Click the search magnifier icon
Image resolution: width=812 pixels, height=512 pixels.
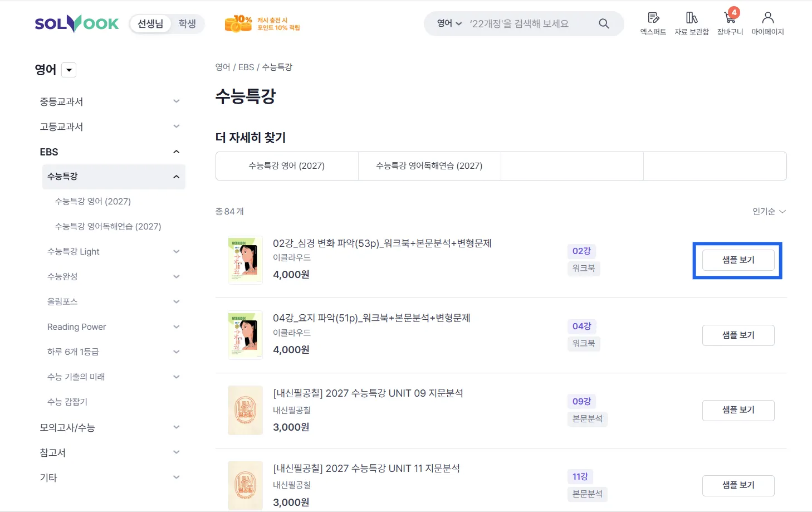(604, 23)
